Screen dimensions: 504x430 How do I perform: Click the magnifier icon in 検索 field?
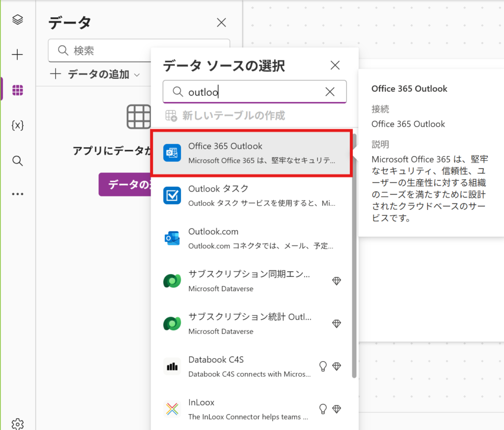tap(63, 51)
